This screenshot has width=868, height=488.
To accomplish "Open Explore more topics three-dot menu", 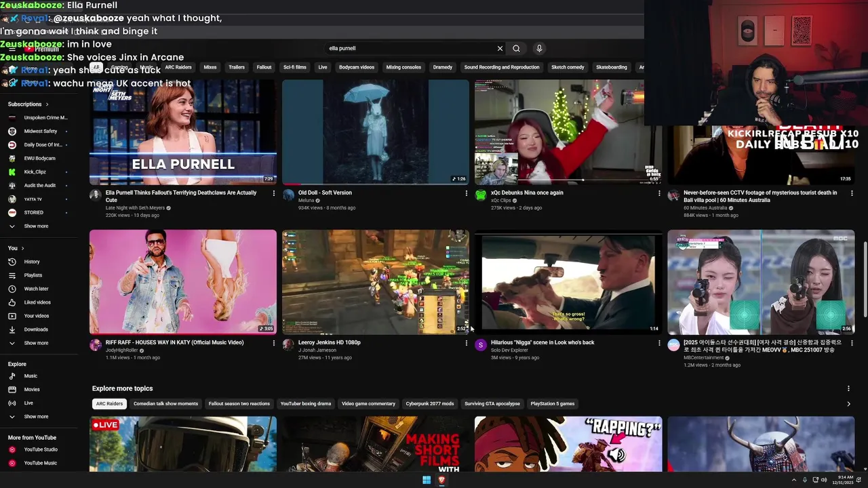I will click(x=848, y=388).
